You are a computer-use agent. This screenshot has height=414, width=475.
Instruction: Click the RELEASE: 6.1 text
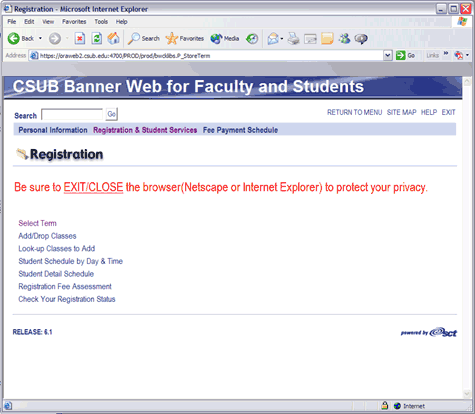click(32, 332)
